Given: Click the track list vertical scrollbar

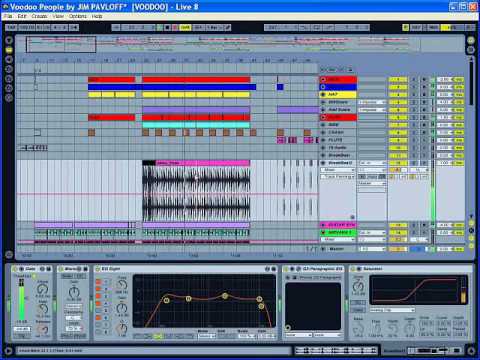Looking at the screenshot, I should (471, 83).
